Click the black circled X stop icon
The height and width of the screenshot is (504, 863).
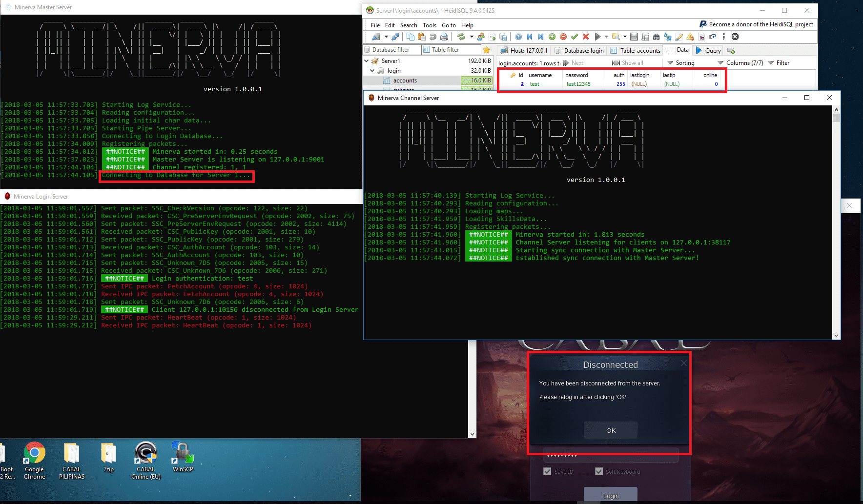pos(735,37)
